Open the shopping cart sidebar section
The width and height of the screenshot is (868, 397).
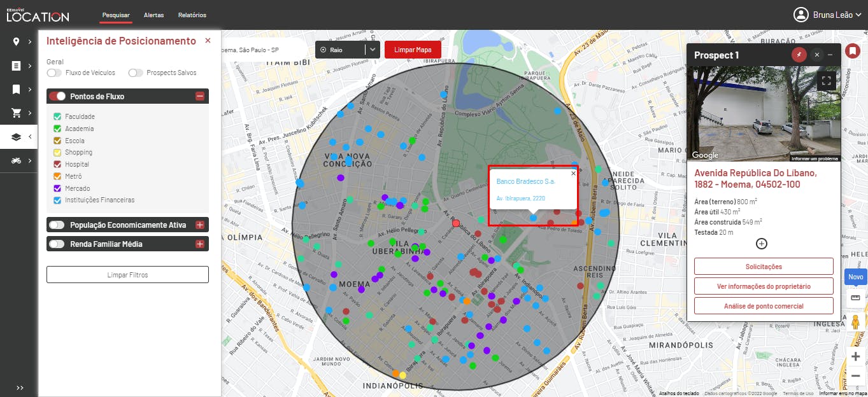point(17,113)
